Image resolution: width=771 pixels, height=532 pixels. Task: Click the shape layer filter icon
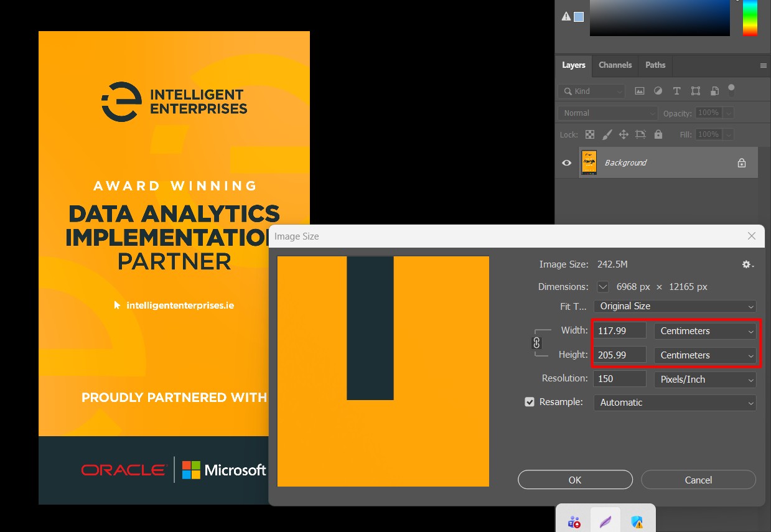click(x=696, y=91)
